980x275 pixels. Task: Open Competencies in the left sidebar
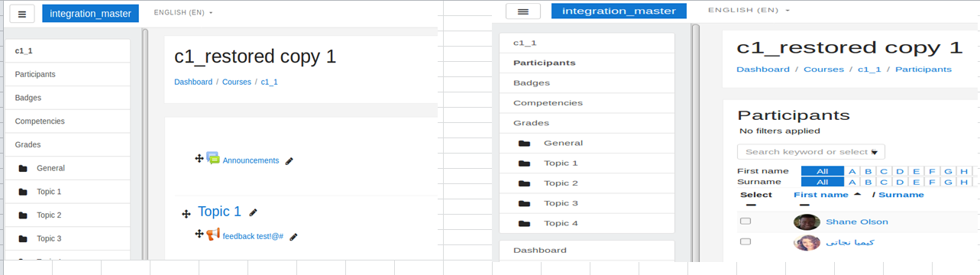tap(67, 121)
